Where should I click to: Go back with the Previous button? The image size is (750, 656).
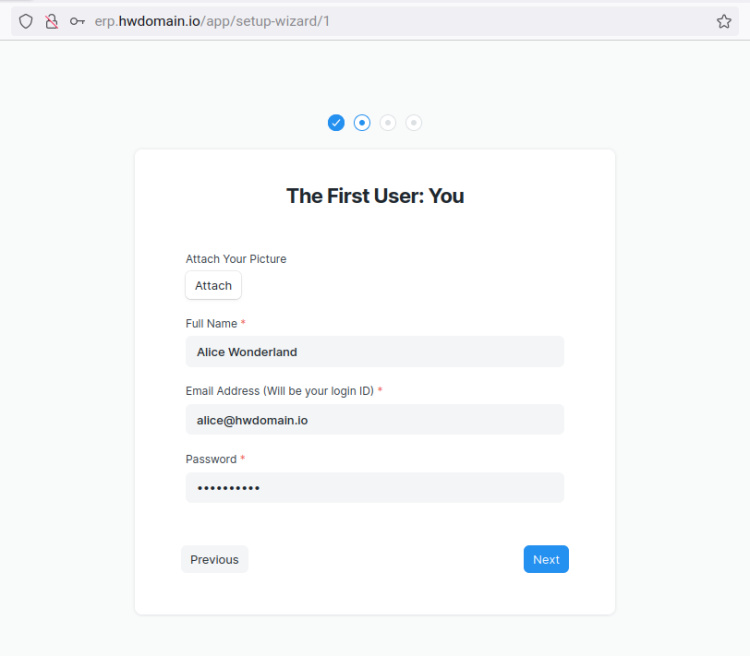214,559
